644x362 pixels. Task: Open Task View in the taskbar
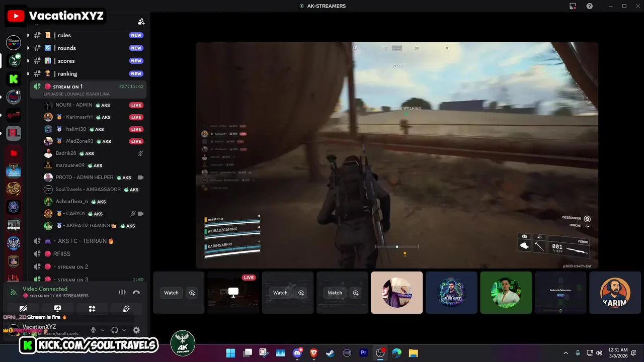pyautogui.click(x=247, y=353)
